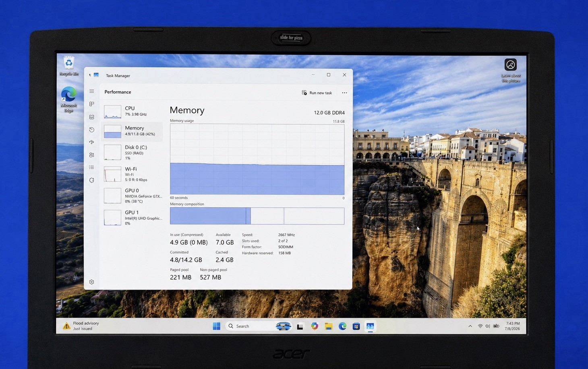Click the '221 MB' paged pool value
588x369 pixels.
[x=180, y=277]
